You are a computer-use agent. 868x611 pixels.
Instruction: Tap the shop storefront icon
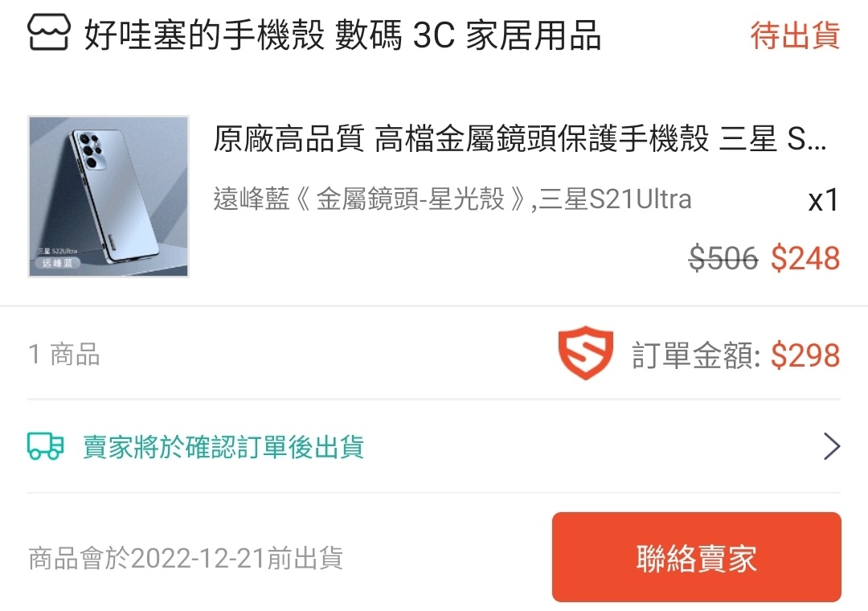tap(49, 33)
